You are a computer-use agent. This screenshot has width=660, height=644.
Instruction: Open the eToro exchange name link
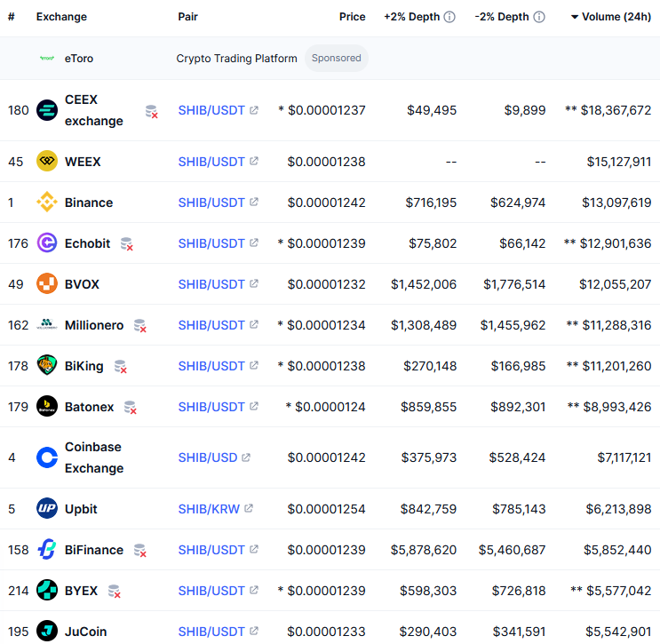[79, 59]
